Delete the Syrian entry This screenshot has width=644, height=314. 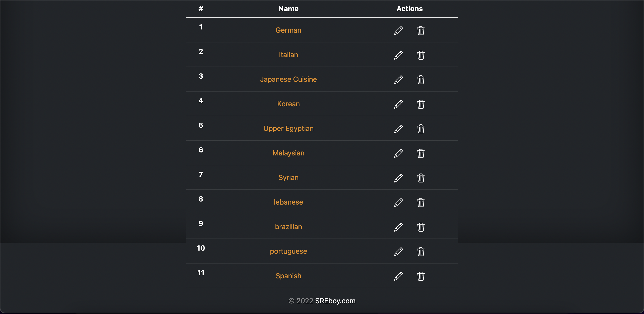click(421, 178)
